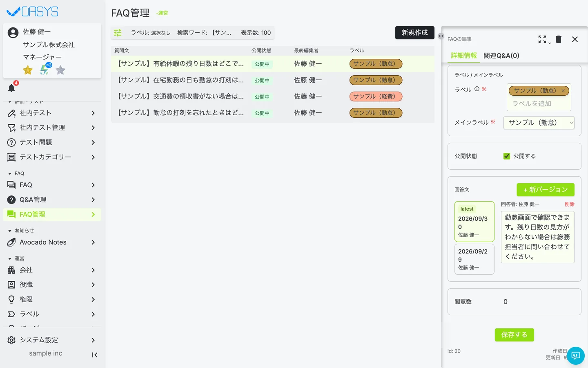Open the 役職 menu item

coord(52,285)
